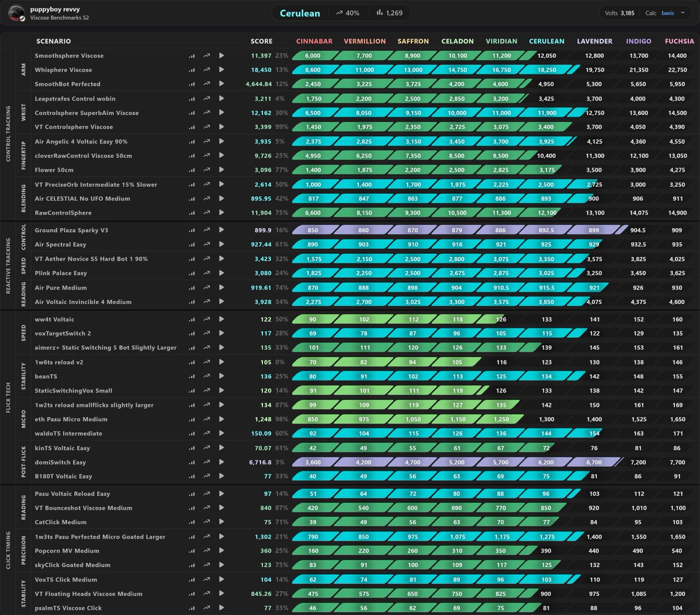The width and height of the screenshot is (700, 615).
Task: Play kinTS Voltaic Easy scenario
Action: point(222,448)
